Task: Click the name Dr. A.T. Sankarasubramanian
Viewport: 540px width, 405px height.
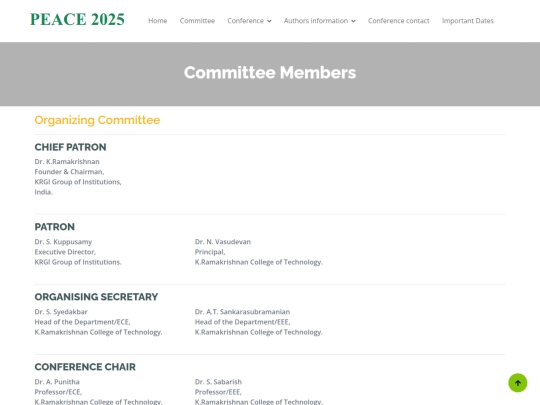Action: pyautogui.click(x=242, y=312)
